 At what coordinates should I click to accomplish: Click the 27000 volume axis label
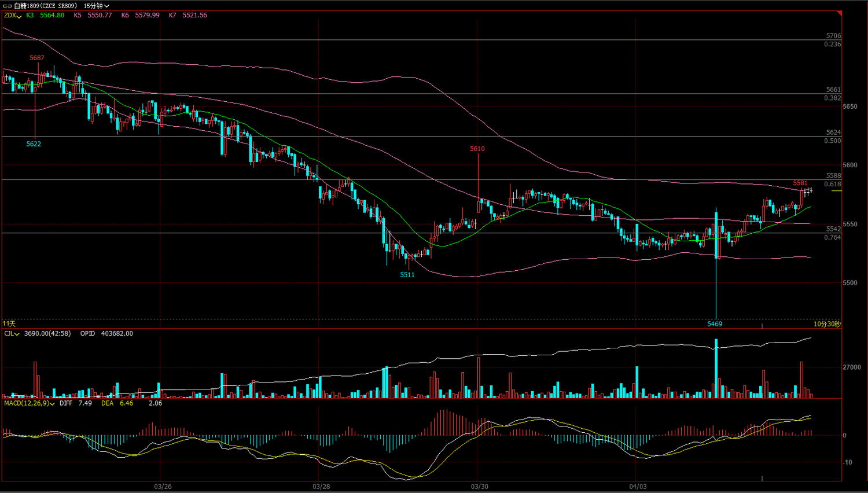click(x=852, y=367)
